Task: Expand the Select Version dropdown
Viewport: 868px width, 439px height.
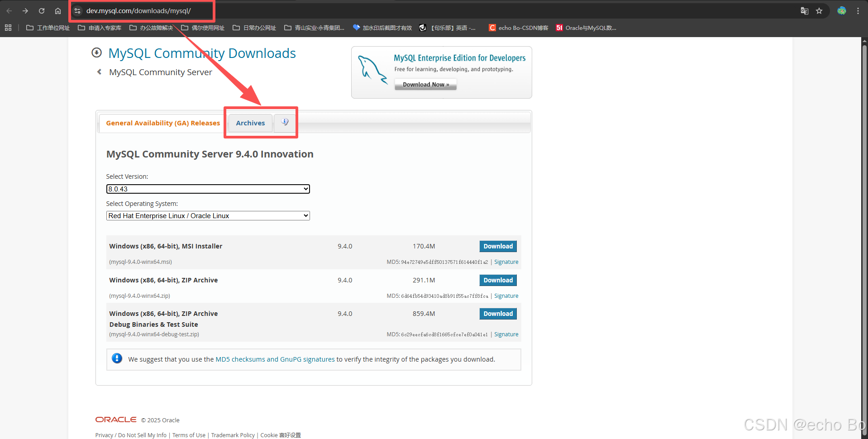Action: (x=208, y=189)
